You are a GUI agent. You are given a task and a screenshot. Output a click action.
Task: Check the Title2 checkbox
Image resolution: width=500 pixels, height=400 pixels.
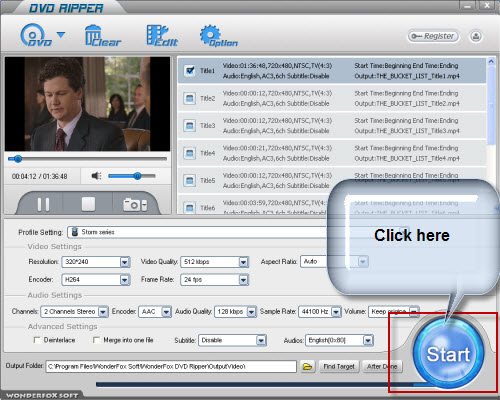click(x=190, y=98)
